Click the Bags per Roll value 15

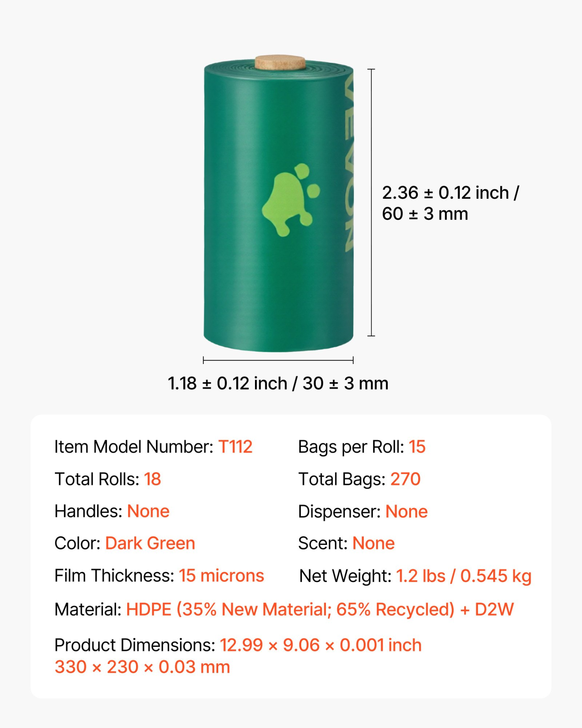[x=417, y=447]
